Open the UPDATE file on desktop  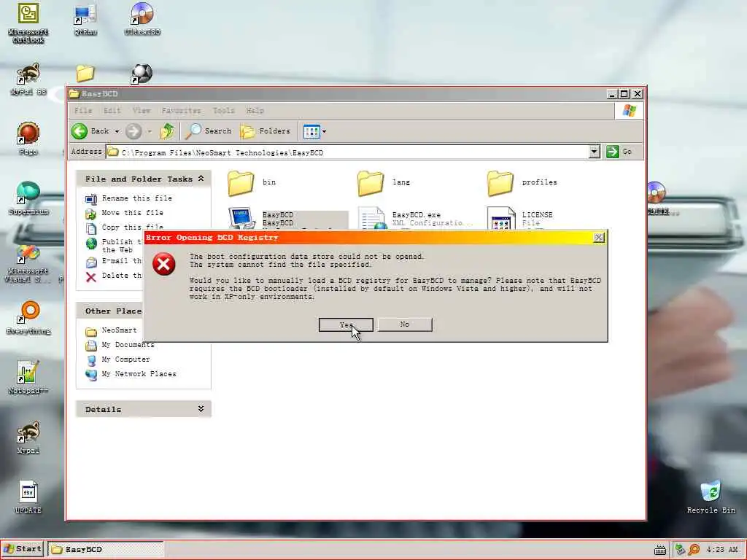[x=28, y=497]
